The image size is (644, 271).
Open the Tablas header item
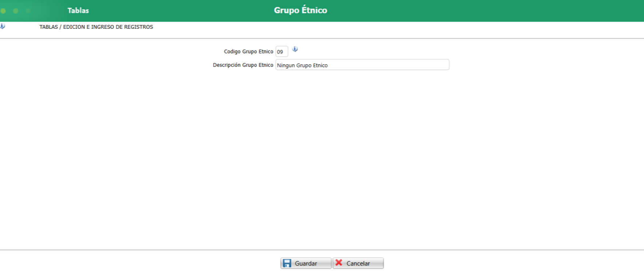pos(78,11)
